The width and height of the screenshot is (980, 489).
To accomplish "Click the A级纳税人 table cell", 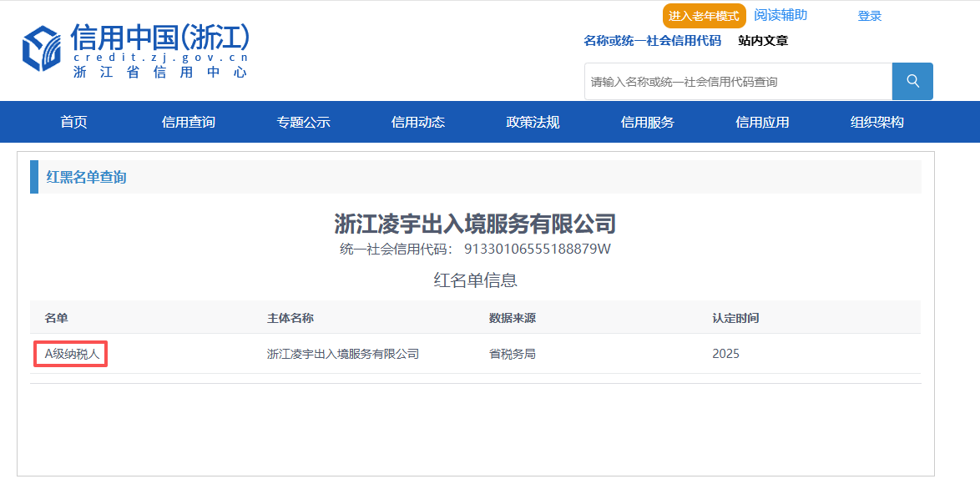I will click(x=71, y=354).
